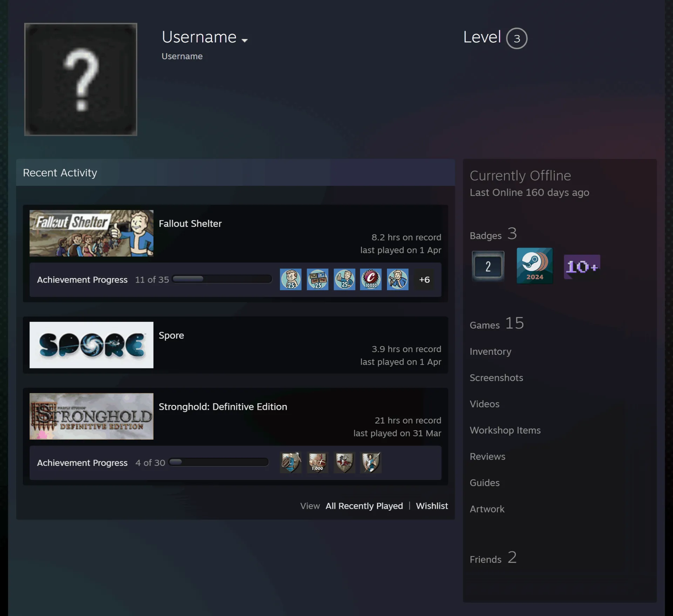Expand the Username dropdown arrow
Image resolution: width=673 pixels, height=616 pixels.
[x=245, y=40]
